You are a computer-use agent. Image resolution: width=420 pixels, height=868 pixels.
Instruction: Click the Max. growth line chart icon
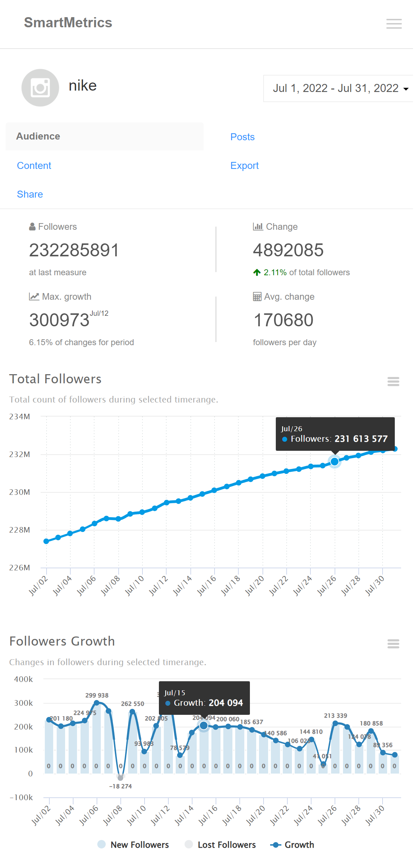pos(34,297)
